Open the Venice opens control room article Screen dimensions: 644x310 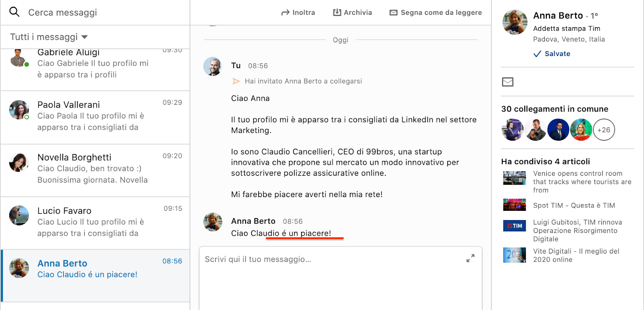[x=582, y=182]
